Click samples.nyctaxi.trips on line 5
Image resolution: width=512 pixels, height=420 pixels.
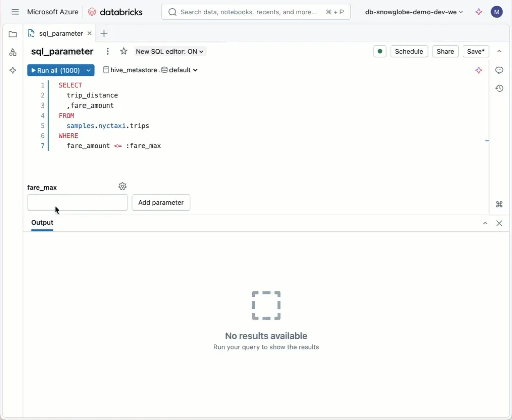click(108, 126)
